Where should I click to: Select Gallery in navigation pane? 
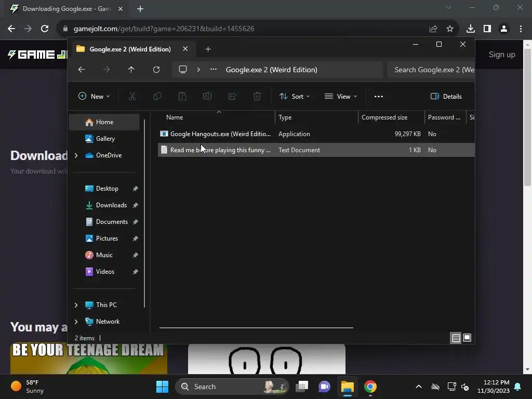(104, 139)
